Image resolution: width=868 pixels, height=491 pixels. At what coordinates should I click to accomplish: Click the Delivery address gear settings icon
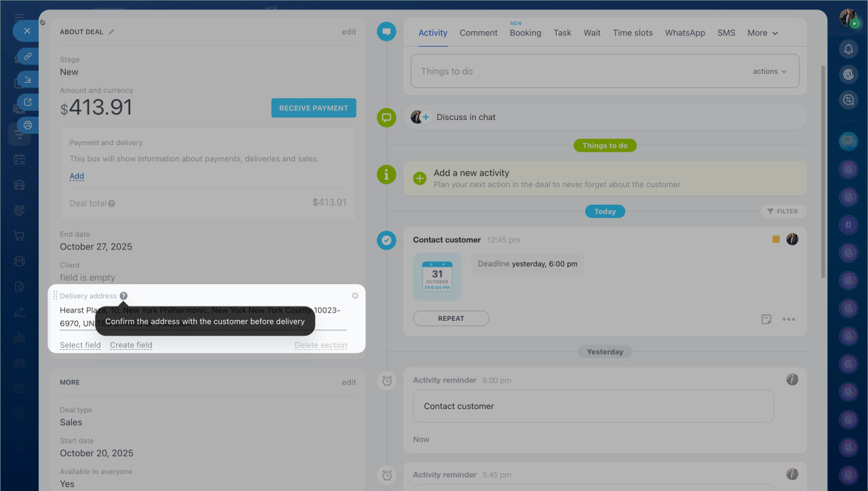(355, 296)
